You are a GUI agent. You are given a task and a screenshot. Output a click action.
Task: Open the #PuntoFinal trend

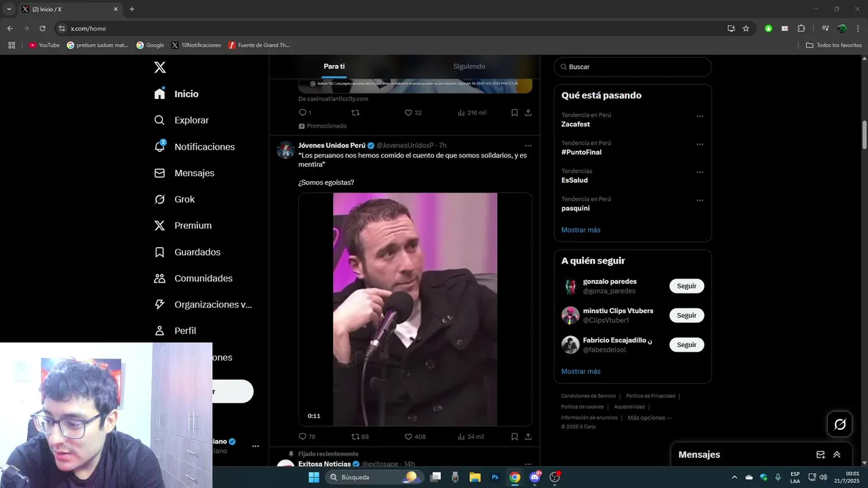tap(581, 152)
